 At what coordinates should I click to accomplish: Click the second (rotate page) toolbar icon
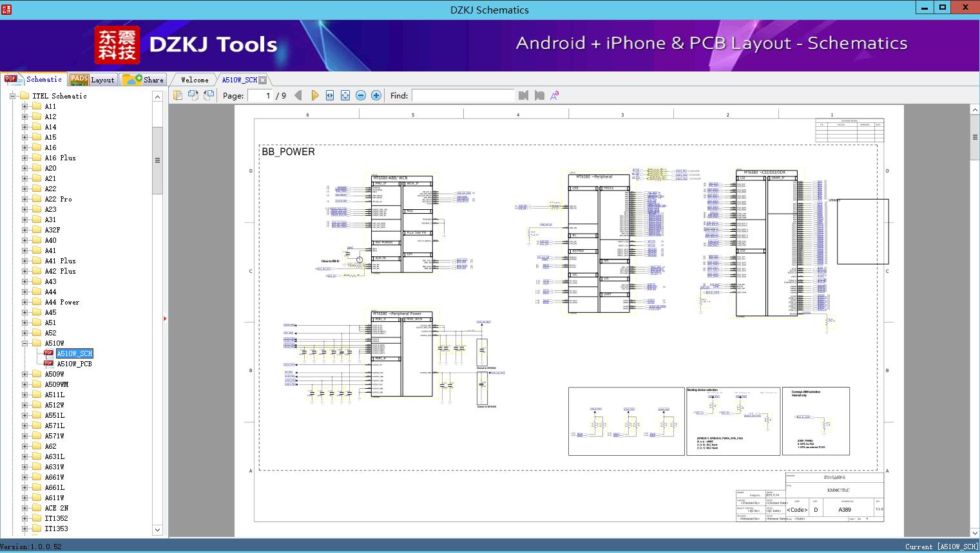point(193,95)
